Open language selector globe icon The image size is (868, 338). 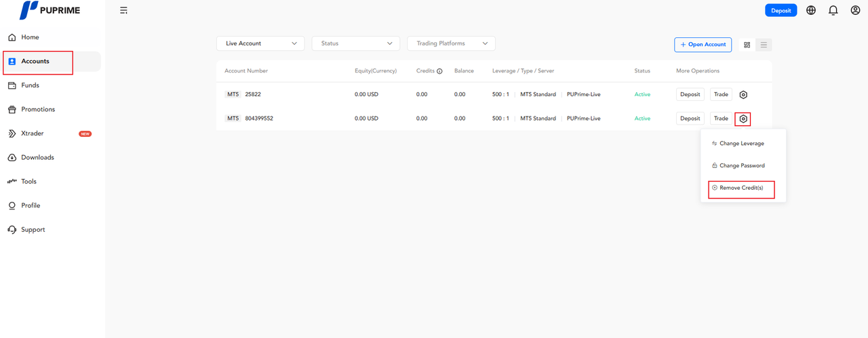(x=811, y=10)
